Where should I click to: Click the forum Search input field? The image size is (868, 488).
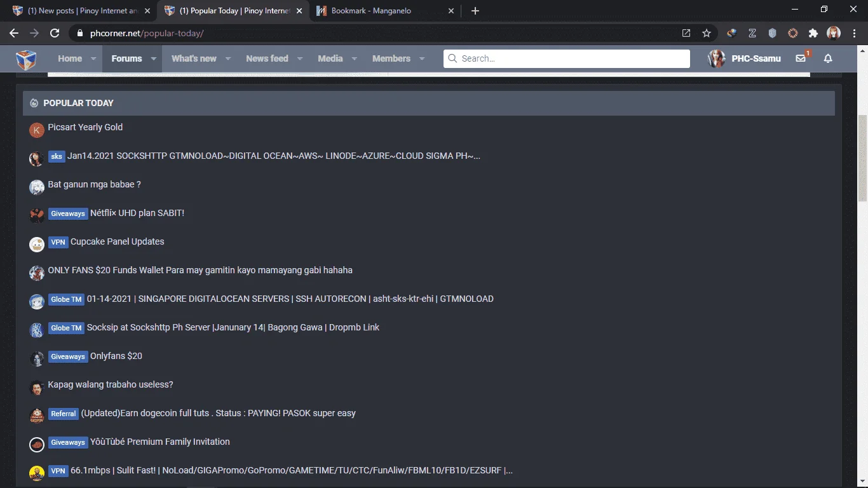(x=567, y=58)
